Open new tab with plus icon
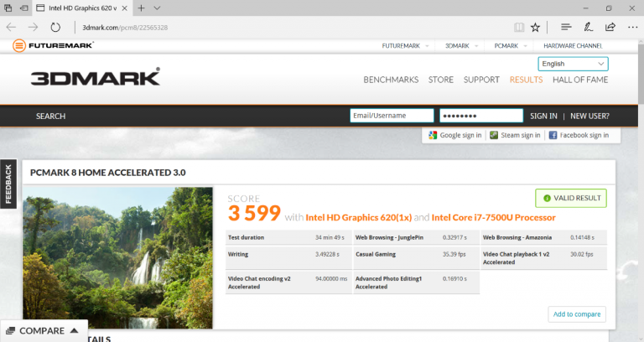The image size is (644, 342). [141, 8]
